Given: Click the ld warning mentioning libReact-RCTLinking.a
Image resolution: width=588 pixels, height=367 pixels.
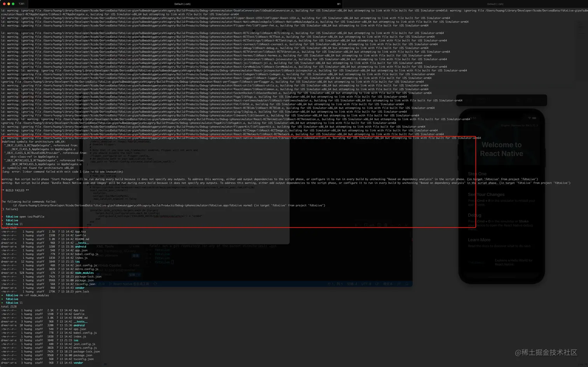Looking at the screenshot, I should (x=222, y=33).
